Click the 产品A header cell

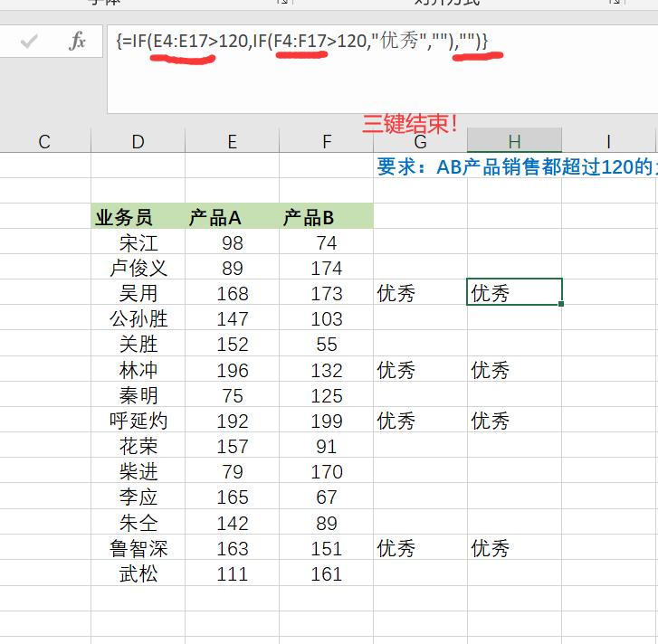(x=232, y=217)
